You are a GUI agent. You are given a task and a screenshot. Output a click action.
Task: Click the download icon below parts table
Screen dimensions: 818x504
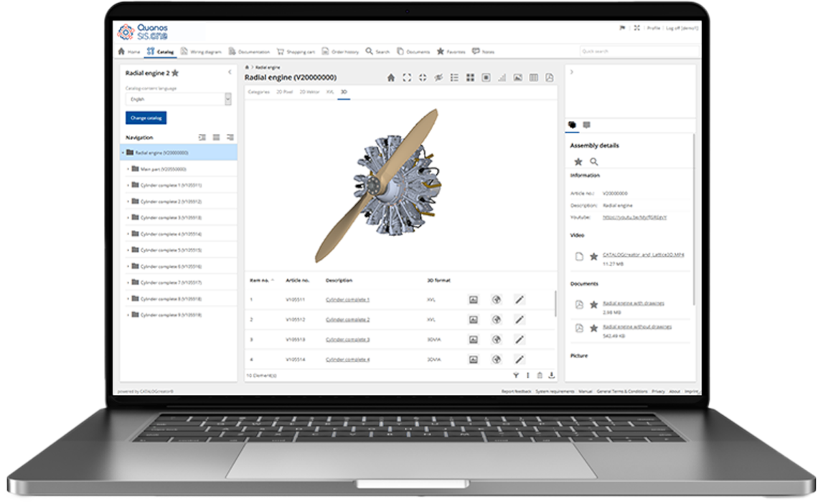(x=551, y=375)
